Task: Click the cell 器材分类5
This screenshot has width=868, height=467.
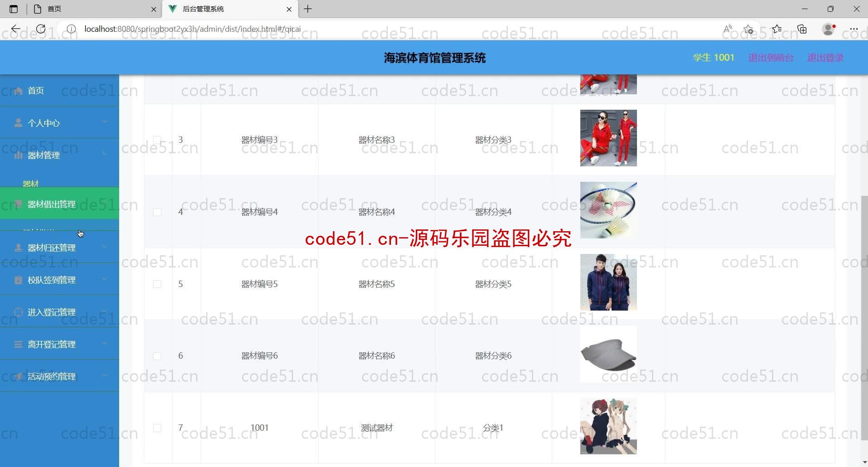Action: pyautogui.click(x=493, y=284)
